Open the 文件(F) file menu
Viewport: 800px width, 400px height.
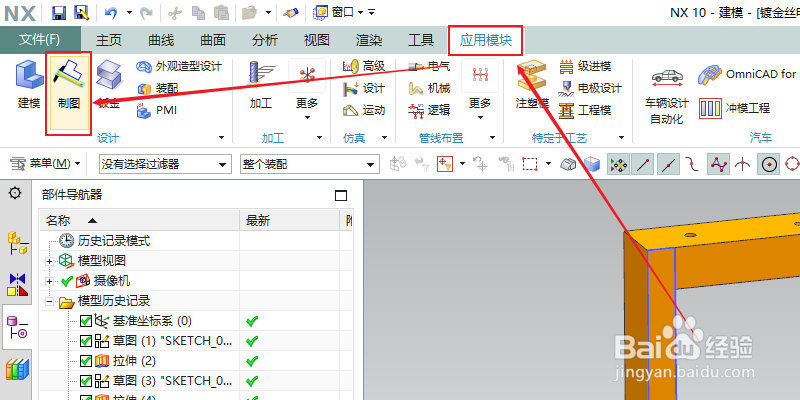click(40, 40)
